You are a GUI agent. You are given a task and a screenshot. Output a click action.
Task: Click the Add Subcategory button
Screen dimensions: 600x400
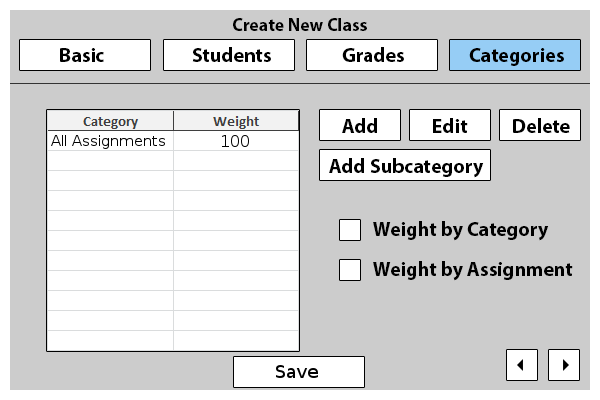coord(405,166)
